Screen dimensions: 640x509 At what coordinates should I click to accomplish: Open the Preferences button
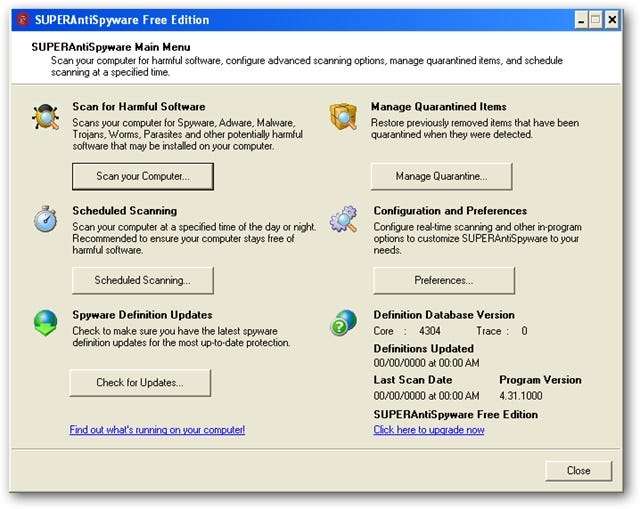(x=444, y=280)
